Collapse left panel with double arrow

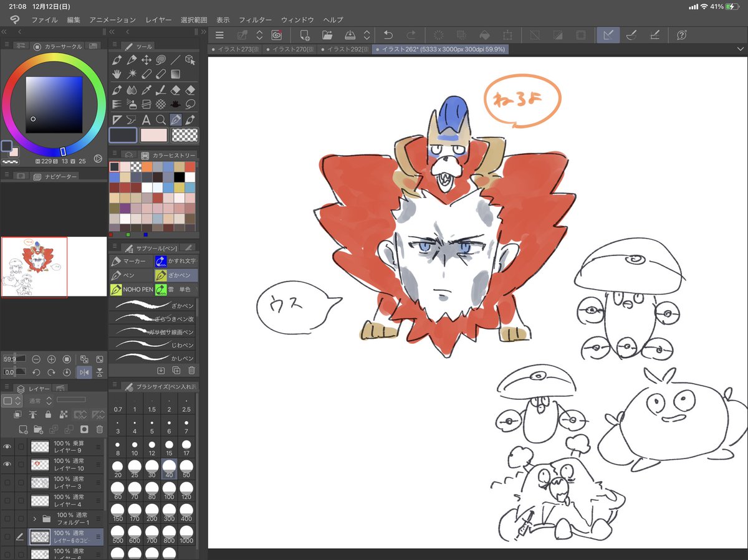coord(5,31)
